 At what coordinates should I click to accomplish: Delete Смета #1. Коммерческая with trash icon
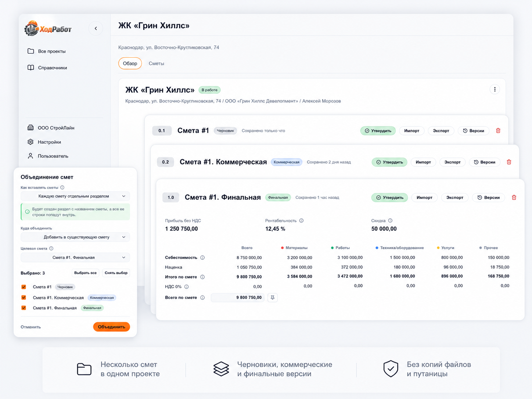coord(509,162)
